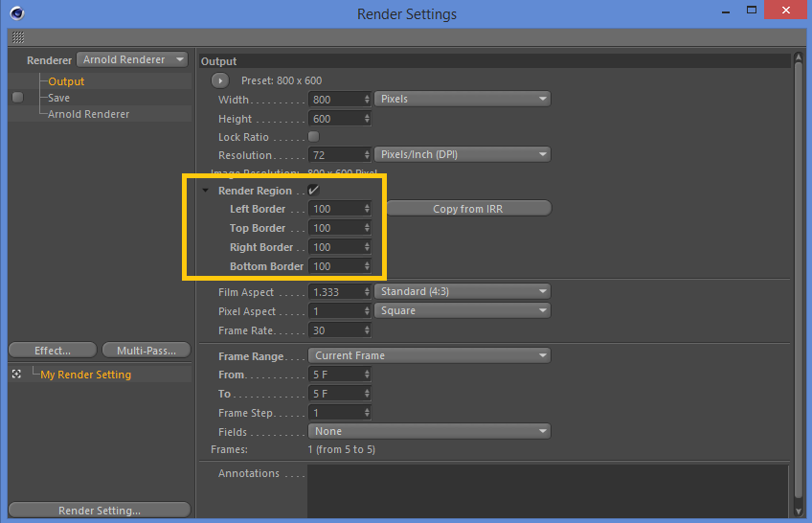Open the Standard (4:3) film aspect dropdown
This screenshot has height=523, width=812.
click(462, 291)
